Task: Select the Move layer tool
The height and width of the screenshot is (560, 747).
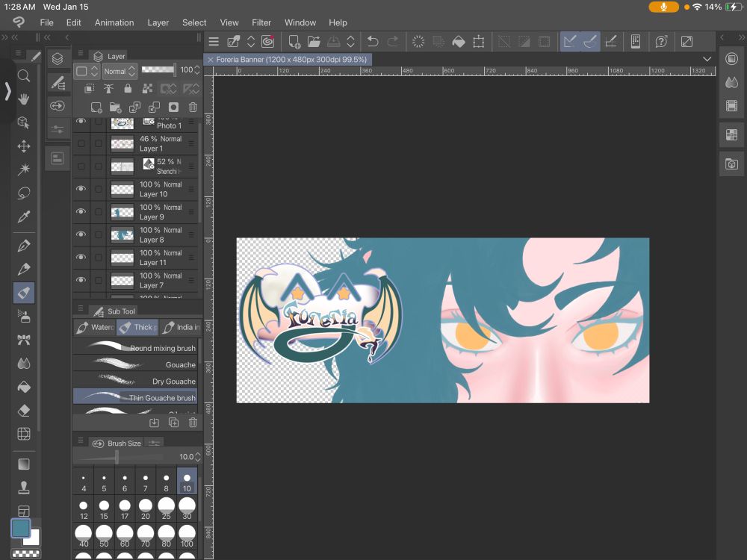Action: pyautogui.click(x=23, y=146)
